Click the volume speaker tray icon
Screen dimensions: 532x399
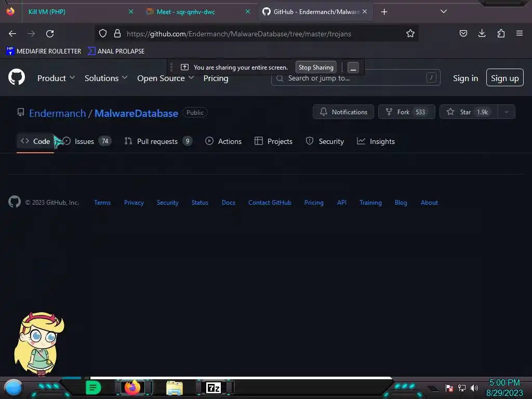[x=474, y=388]
